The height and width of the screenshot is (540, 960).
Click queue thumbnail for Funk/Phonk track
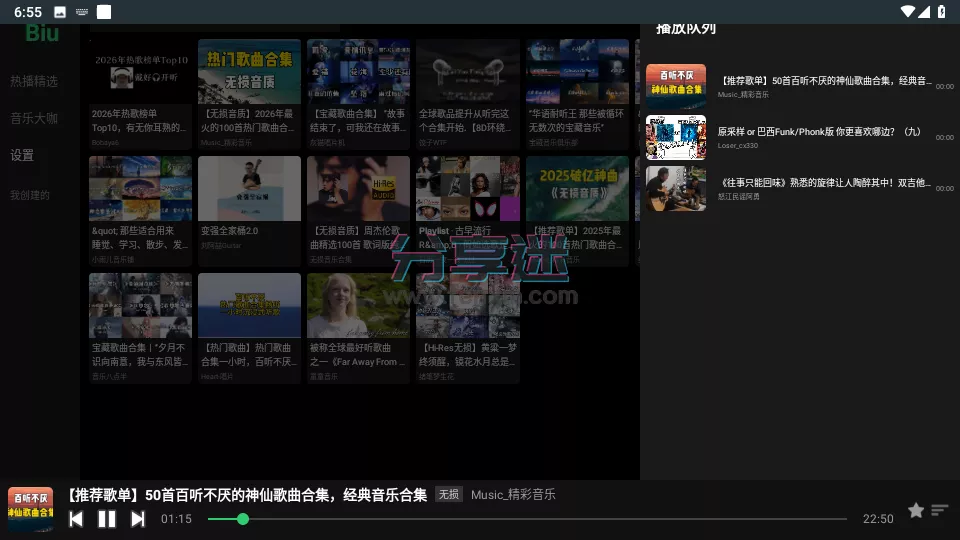(676, 137)
